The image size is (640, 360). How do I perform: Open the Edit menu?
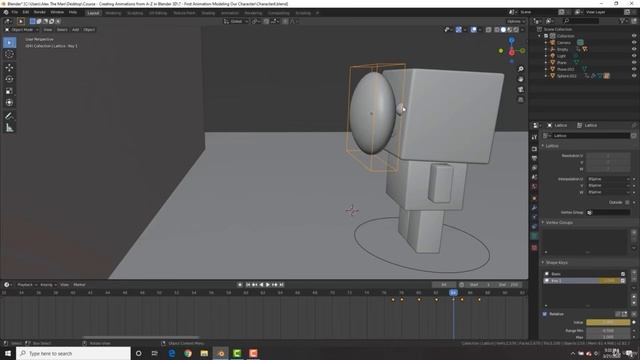click(26, 12)
